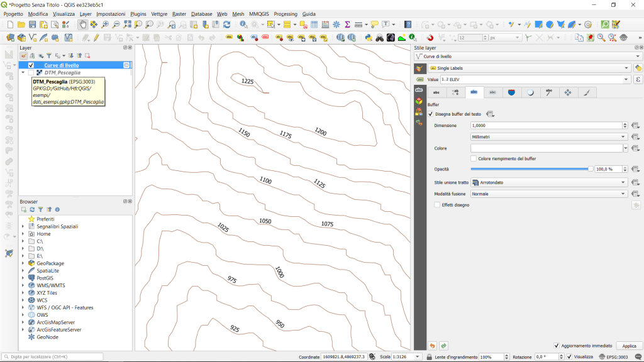Click the buffer Colore swatch

pos(546,148)
